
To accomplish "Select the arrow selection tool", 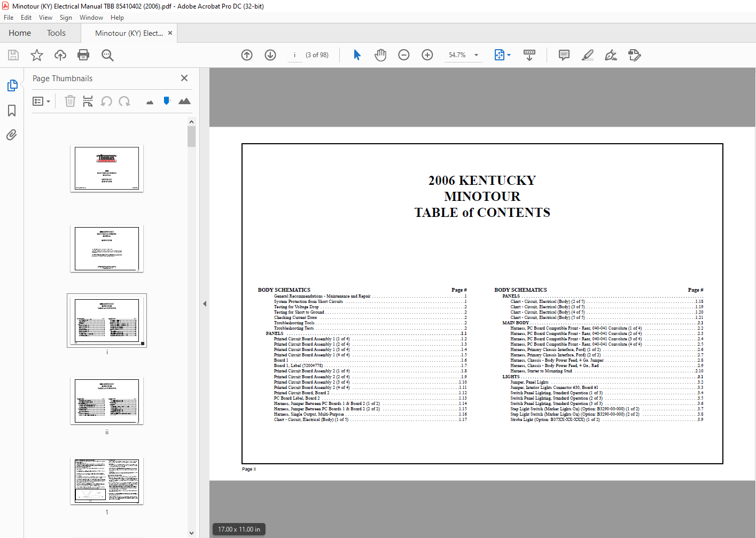I will pyautogui.click(x=357, y=55).
